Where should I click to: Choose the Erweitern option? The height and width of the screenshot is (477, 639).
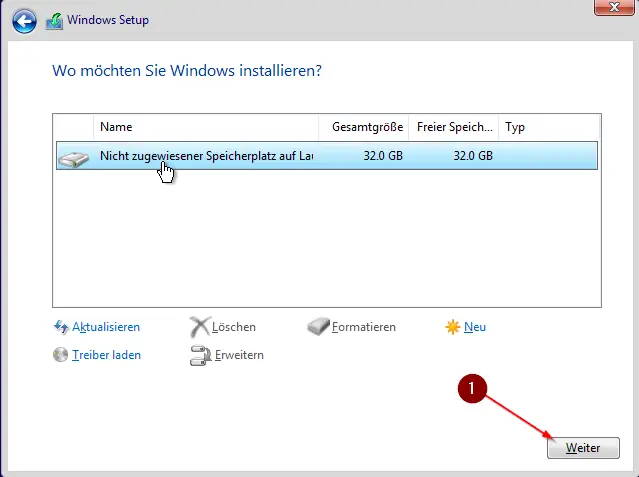pyautogui.click(x=239, y=355)
